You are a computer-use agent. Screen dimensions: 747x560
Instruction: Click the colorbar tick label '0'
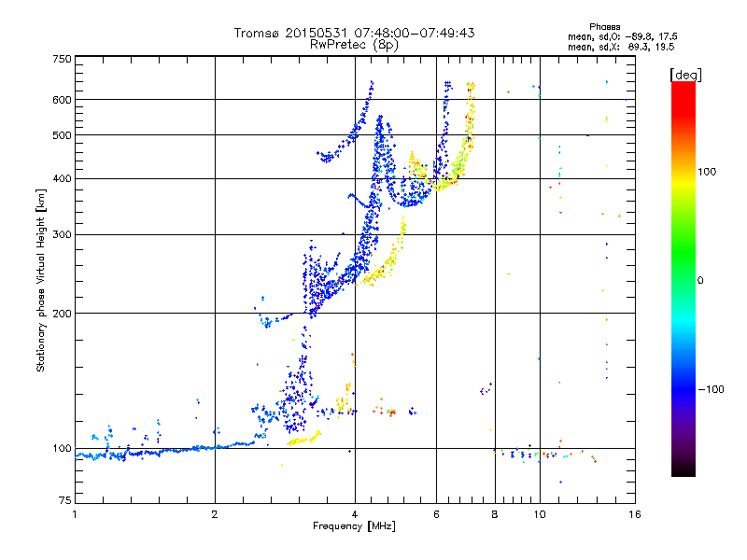[x=700, y=281]
